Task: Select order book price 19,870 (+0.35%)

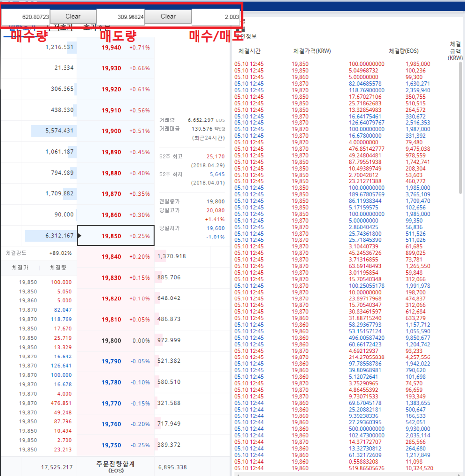Action: pyautogui.click(x=116, y=194)
